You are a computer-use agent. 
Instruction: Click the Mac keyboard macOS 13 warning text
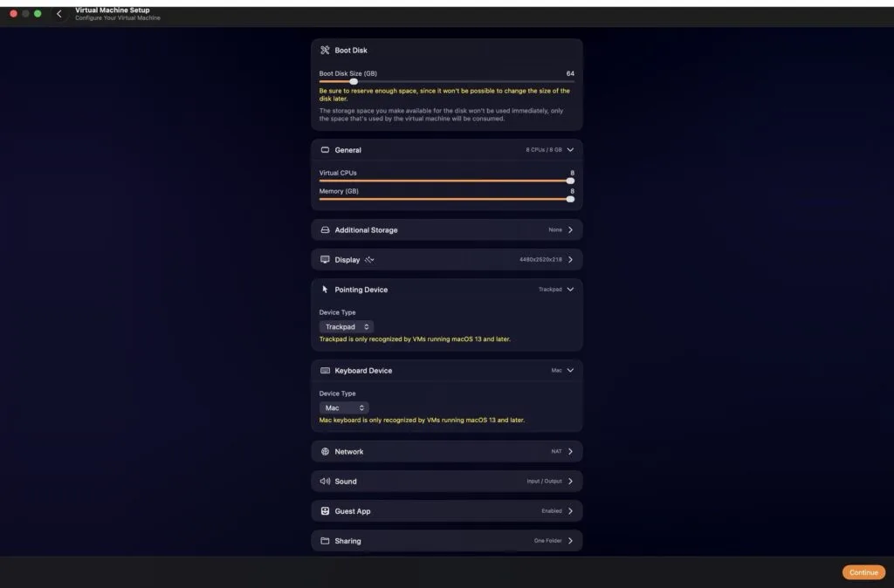422,420
